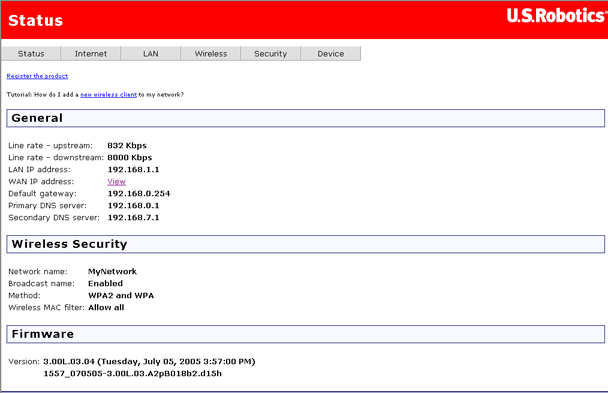
Task: Click the U.S. Robotics logo
Action: [x=557, y=16]
